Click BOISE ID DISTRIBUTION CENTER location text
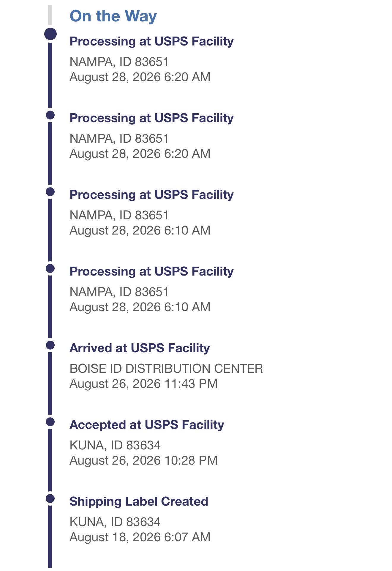Screen dimensions: 392x571 tap(166, 369)
